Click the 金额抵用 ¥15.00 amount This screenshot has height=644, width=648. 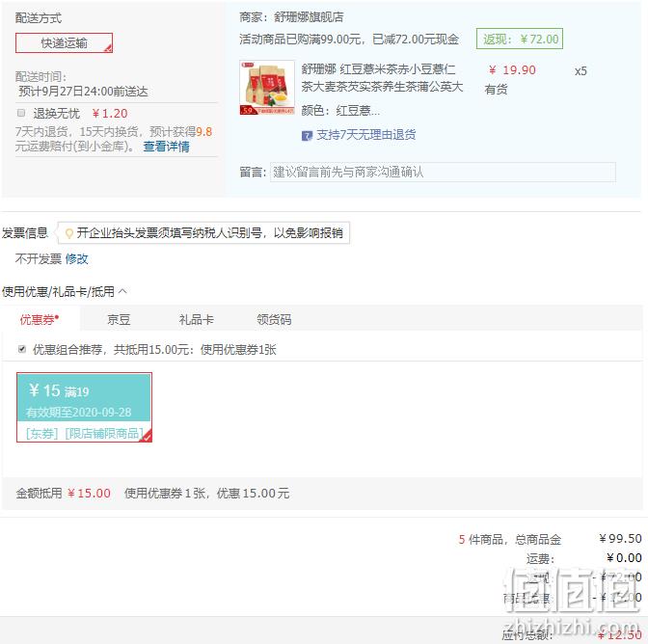pyautogui.click(x=90, y=494)
